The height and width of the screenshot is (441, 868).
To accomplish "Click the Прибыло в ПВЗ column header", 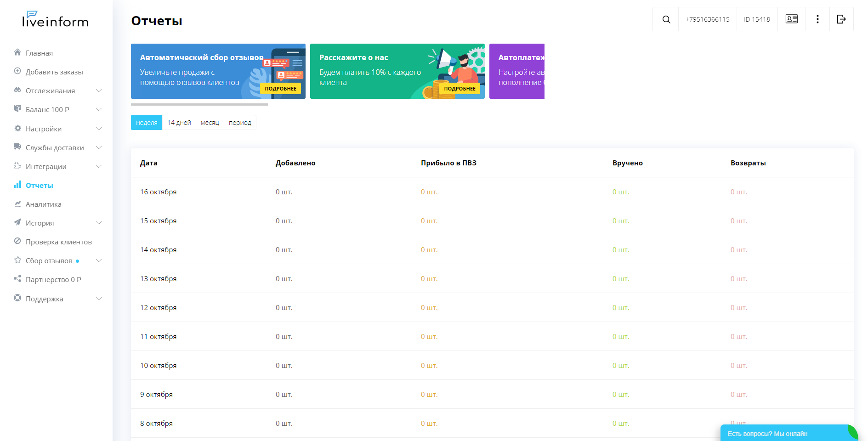I will [x=448, y=163].
